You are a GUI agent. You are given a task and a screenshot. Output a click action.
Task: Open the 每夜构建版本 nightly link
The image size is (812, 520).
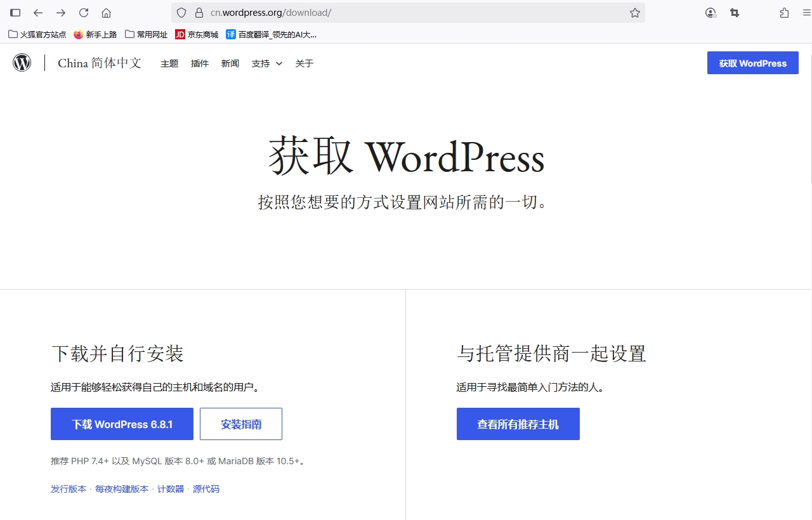click(x=122, y=489)
